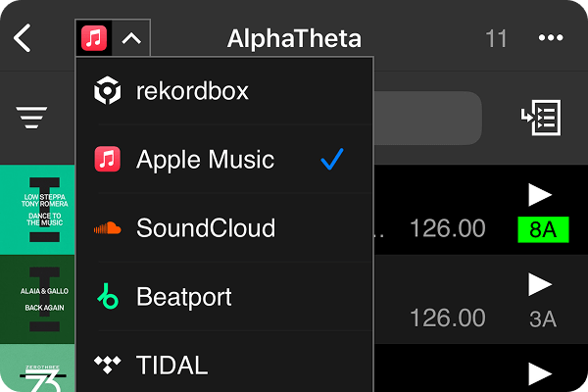Click the SoundCloud cloud icon
The height and width of the screenshot is (392, 588).
[x=107, y=228]
